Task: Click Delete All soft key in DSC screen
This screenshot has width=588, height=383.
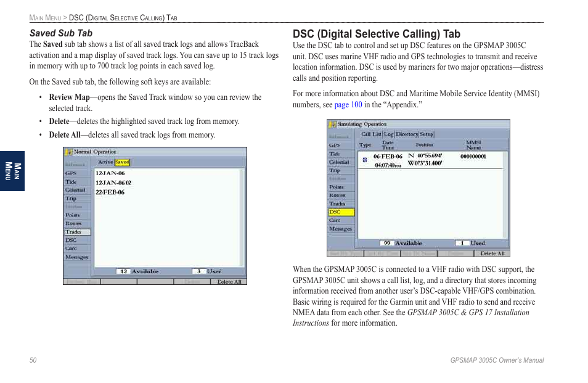Action: pos(492,253)
